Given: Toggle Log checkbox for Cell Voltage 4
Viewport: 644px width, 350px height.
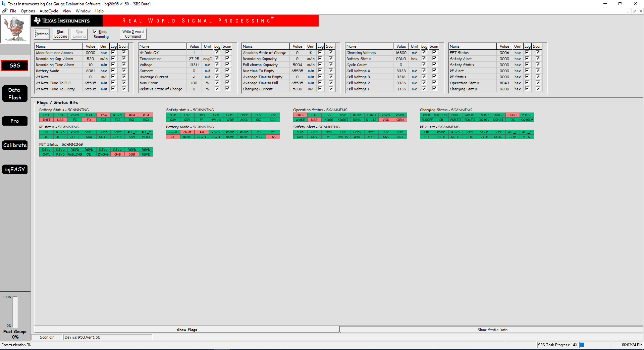Looking at the screenshot, I should point(424,71).
